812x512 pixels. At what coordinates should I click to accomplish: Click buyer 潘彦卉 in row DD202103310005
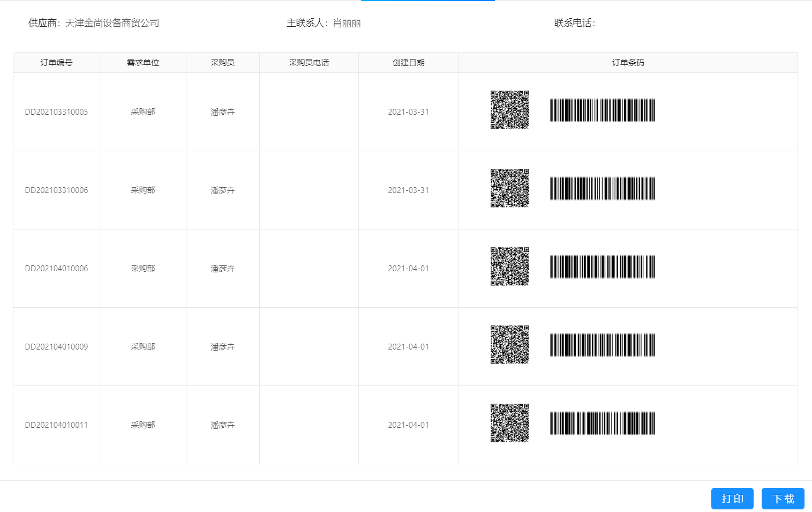coord(223,112)
